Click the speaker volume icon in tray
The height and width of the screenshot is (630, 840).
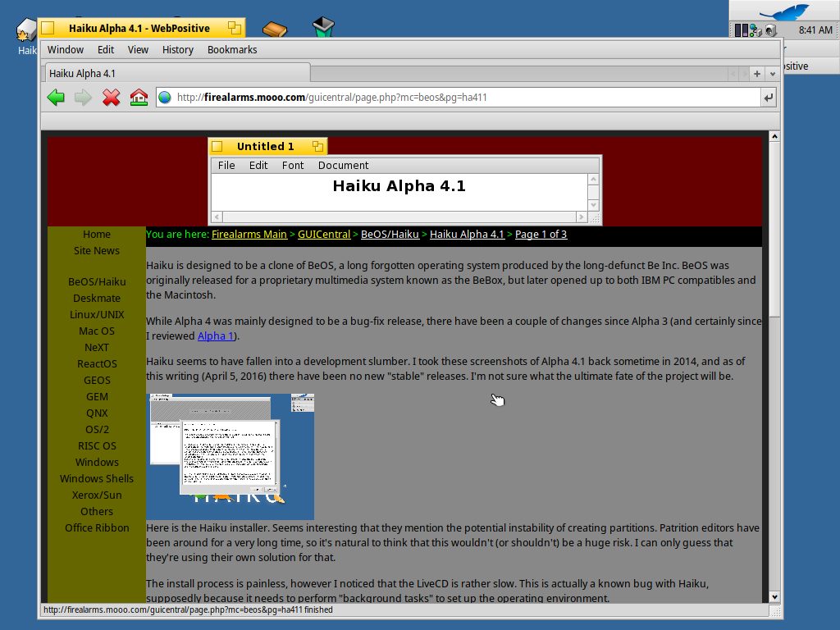click(x=770, y=30)
